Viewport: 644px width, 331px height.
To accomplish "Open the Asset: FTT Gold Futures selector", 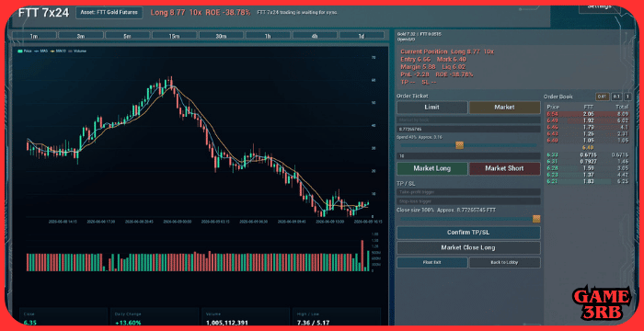I will (109, 12).
